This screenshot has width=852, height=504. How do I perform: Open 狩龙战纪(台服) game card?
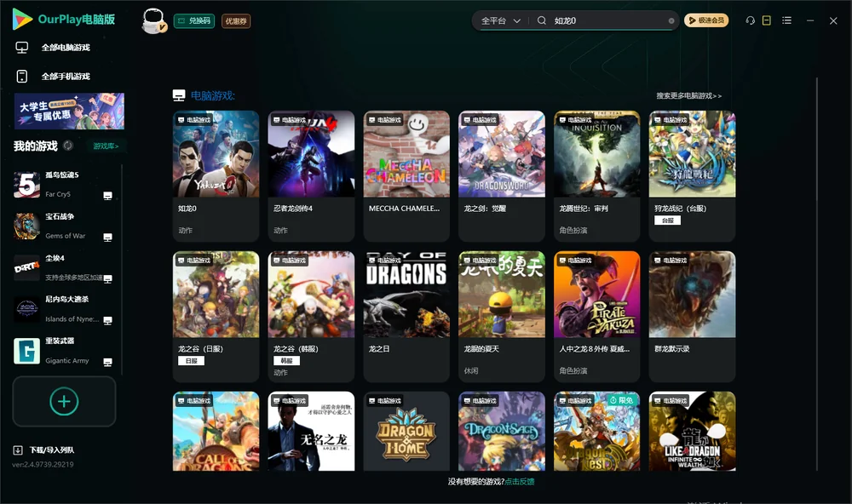[692, 176]
